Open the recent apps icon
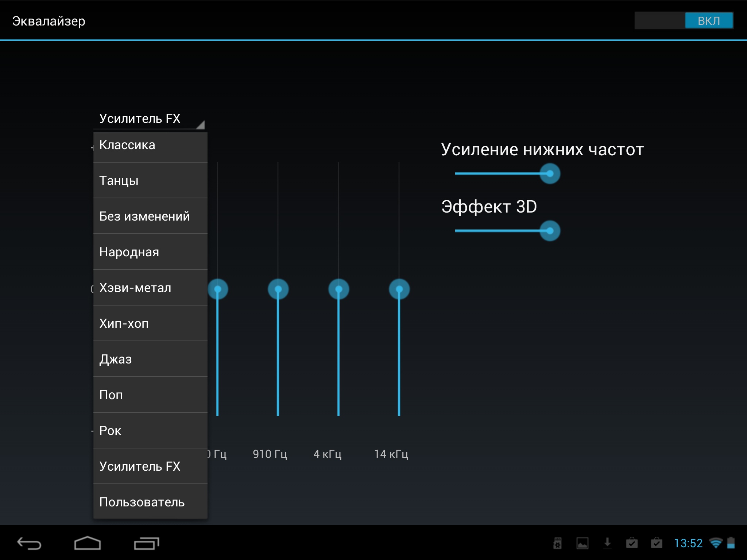Image resolution: width=747 pixels, height=560 pixels. [146, 544]
